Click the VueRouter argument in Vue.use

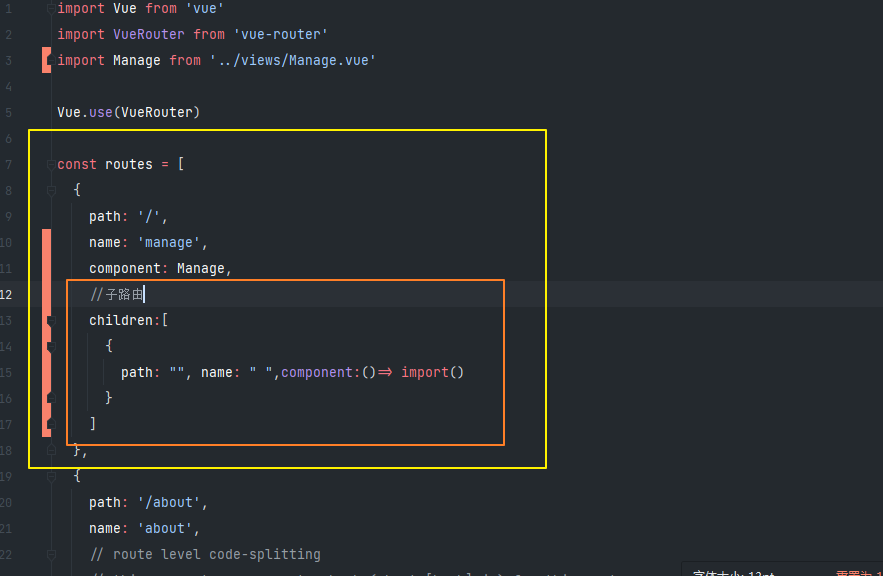[x=156, y=112]
